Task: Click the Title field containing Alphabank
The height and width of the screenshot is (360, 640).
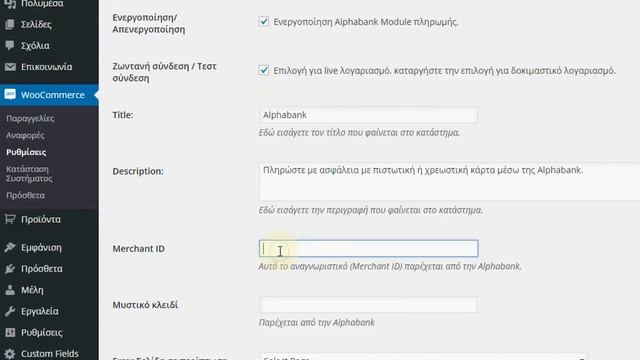Action: [x=368, y=115]
